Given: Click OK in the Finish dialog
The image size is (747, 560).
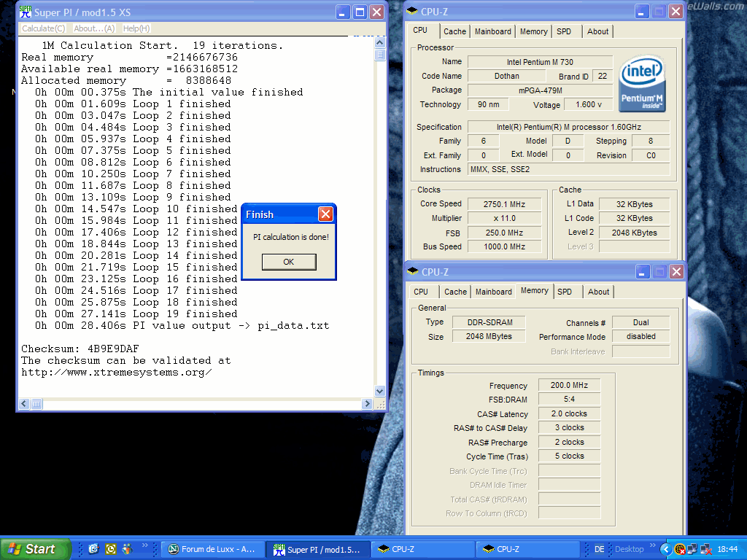Looking at the screenshot, I should 289,262.
